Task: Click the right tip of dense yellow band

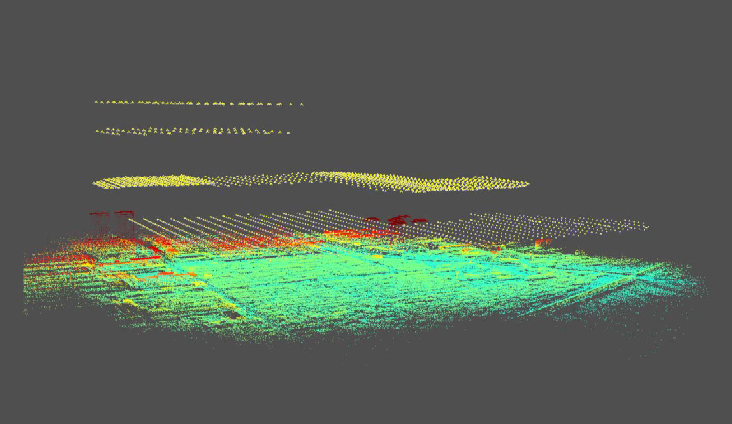Action: 526,183
